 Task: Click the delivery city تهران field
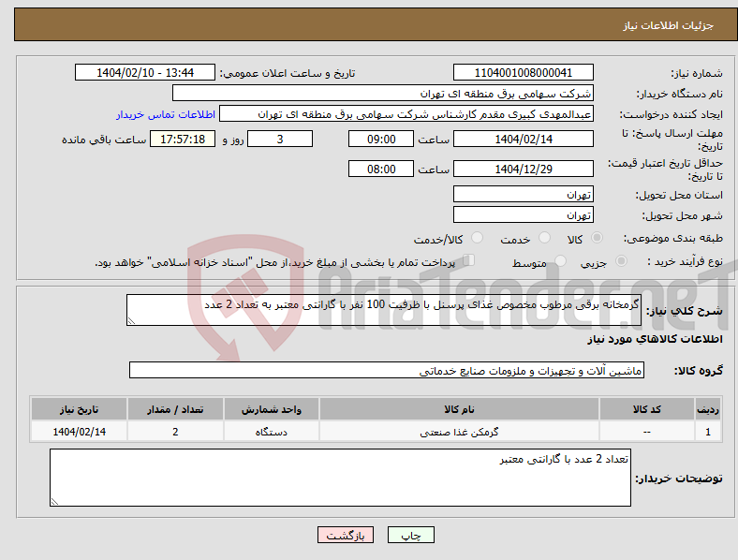(523, 214)
